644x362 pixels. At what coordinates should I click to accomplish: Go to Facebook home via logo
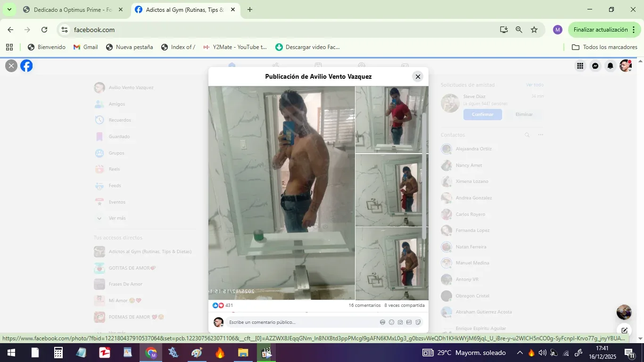(27, 66)
